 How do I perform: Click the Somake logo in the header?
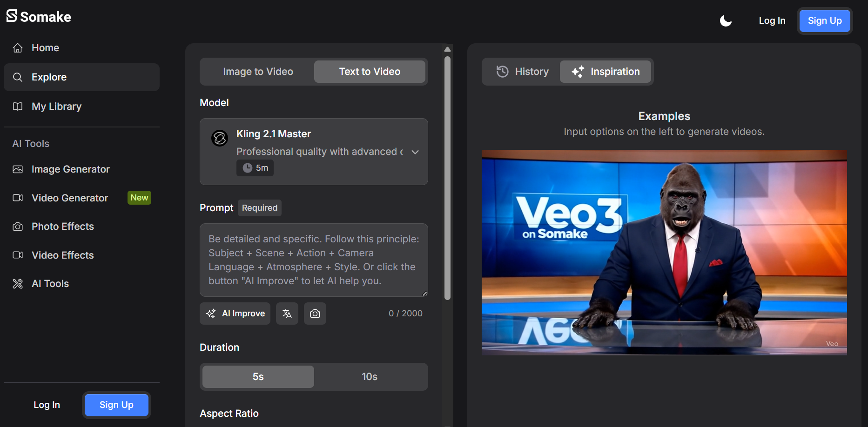tap(39, 17)
